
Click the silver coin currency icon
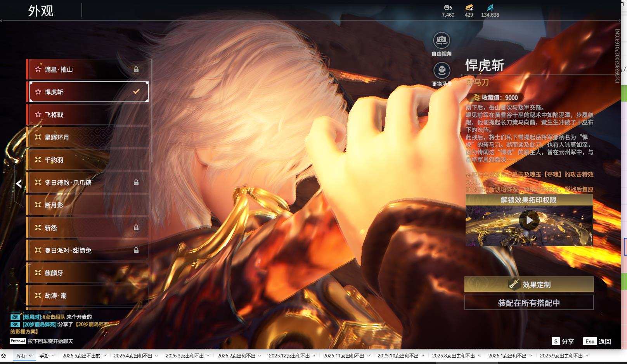point(448,7)
